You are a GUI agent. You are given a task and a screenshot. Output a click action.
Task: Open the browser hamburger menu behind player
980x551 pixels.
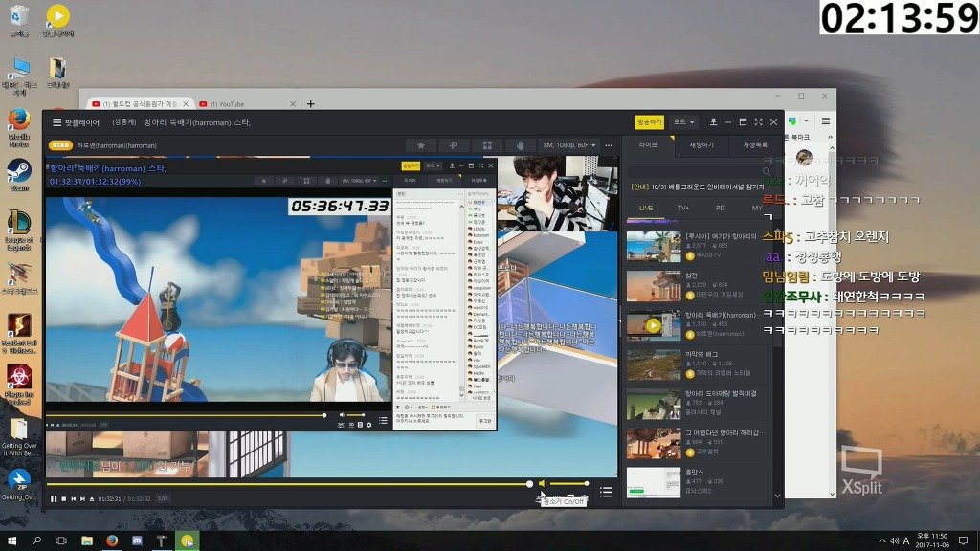(826, 121)
